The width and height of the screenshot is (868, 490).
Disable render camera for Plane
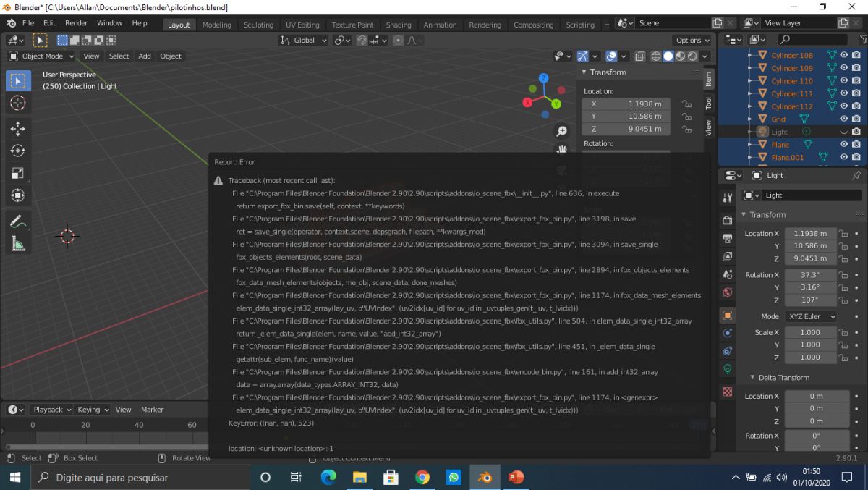pyautogui.click(x=856, y=144)
